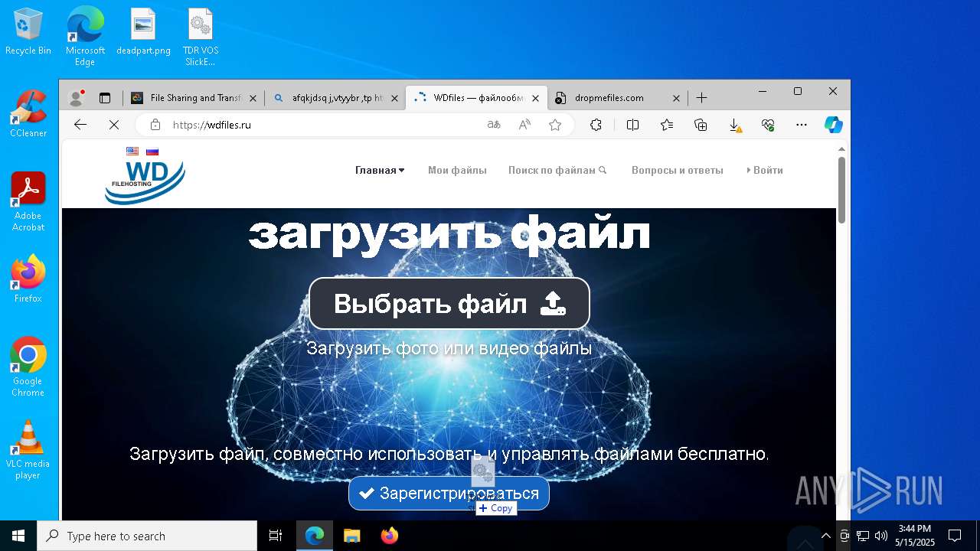
Task: Click the translate page icon
Action: pos(494,125)
